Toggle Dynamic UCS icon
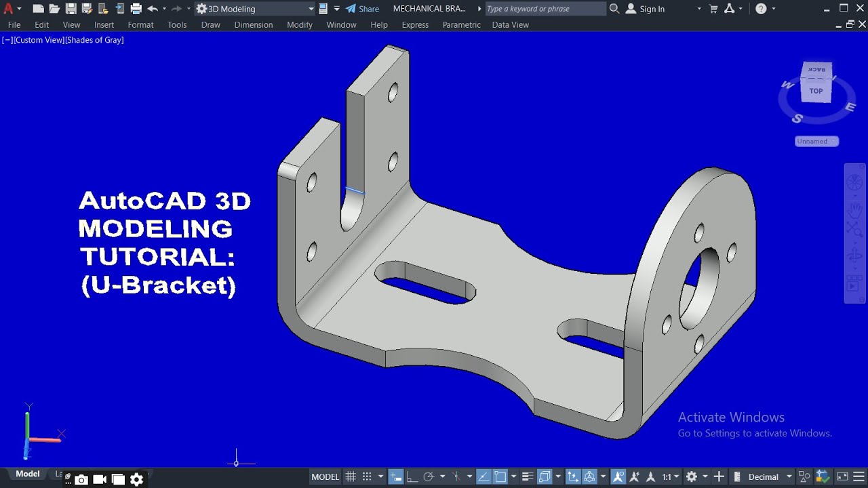 point(573,476)
